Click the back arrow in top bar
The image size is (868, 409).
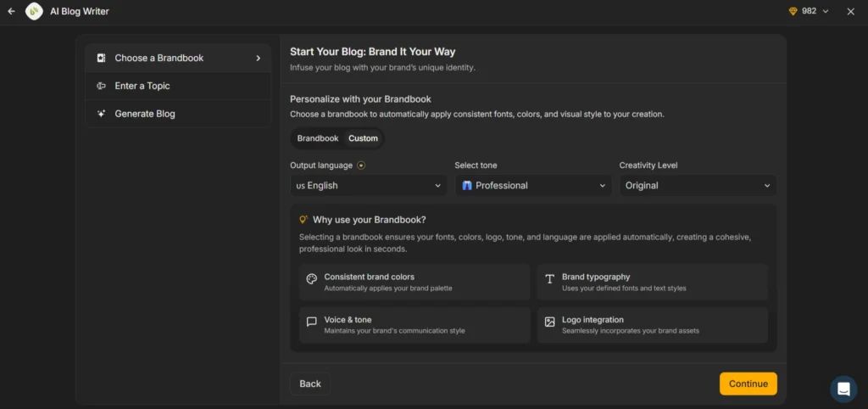click(11, 11)
